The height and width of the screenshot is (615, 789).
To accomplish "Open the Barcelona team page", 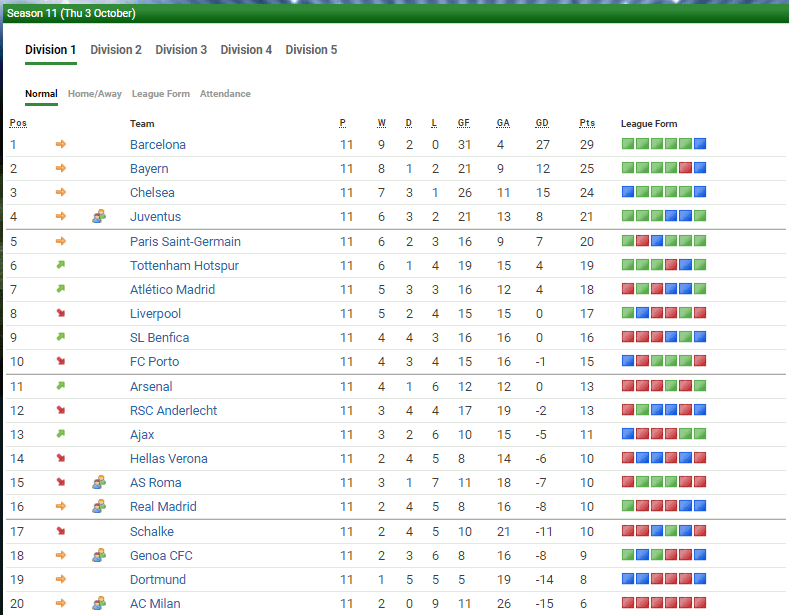I will [157, 144].
